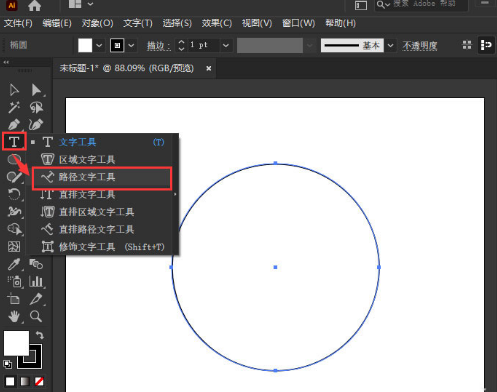Select the Direct Selection tool

tap(36, 90)
